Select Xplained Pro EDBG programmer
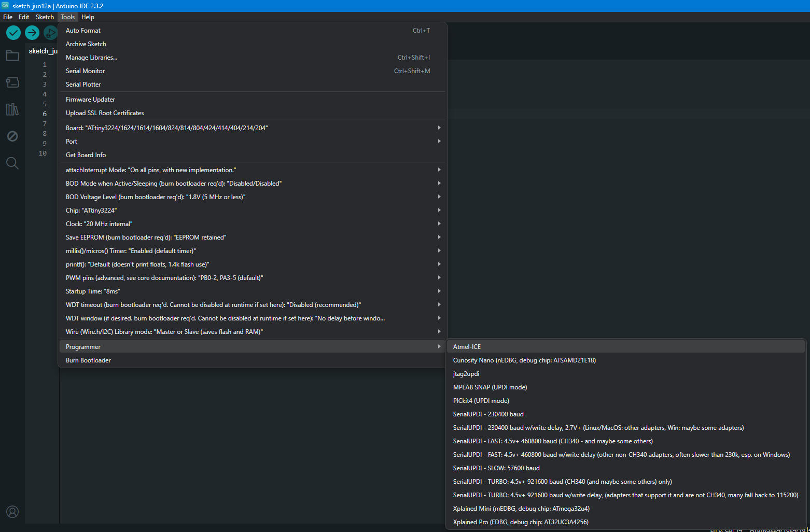Viewport: 810px width, 532px height. click(x=626, y=522)
